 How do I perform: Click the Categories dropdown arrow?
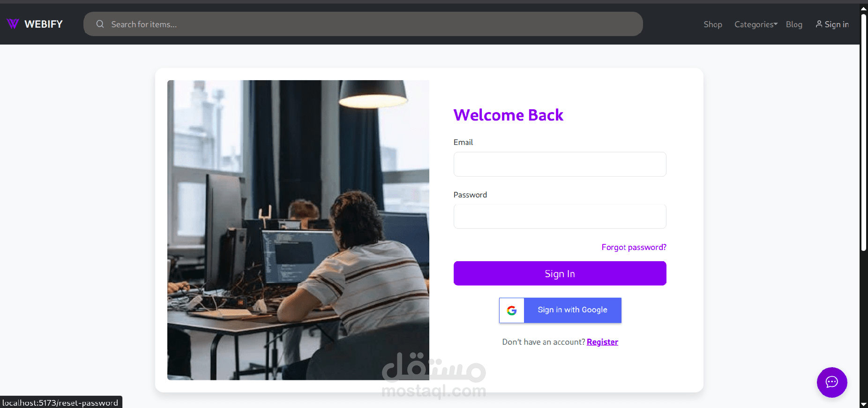[776, 24]
